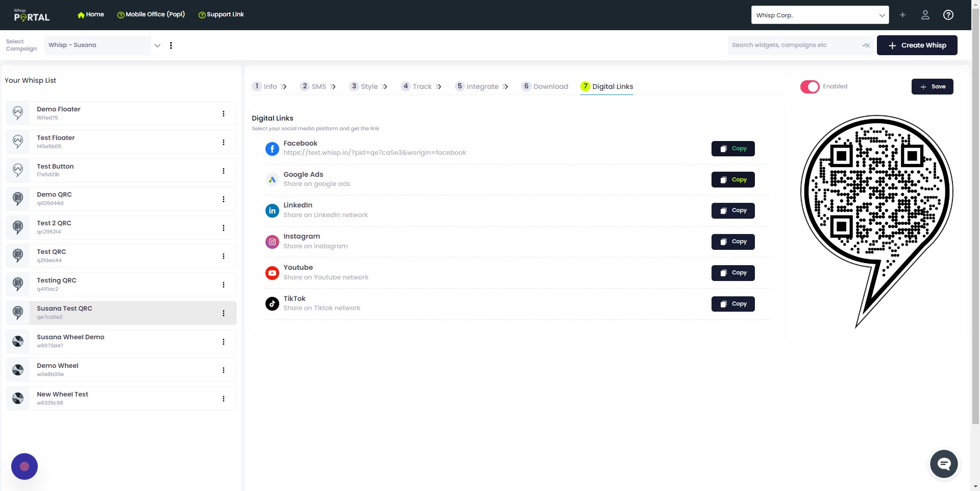Open Test 2 QRC three-dot menu
Screen dimensions: 980x491
(224, 227)
